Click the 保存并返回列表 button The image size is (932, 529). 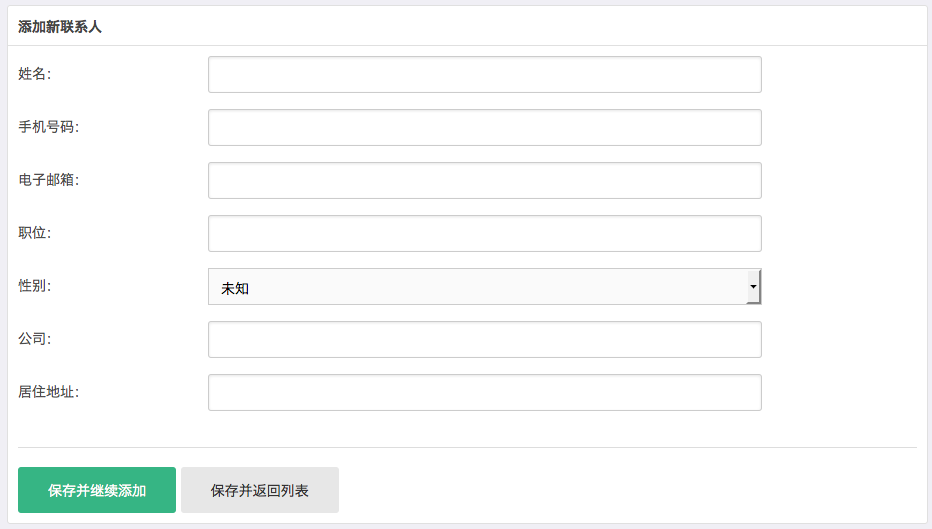coord(260,490)
